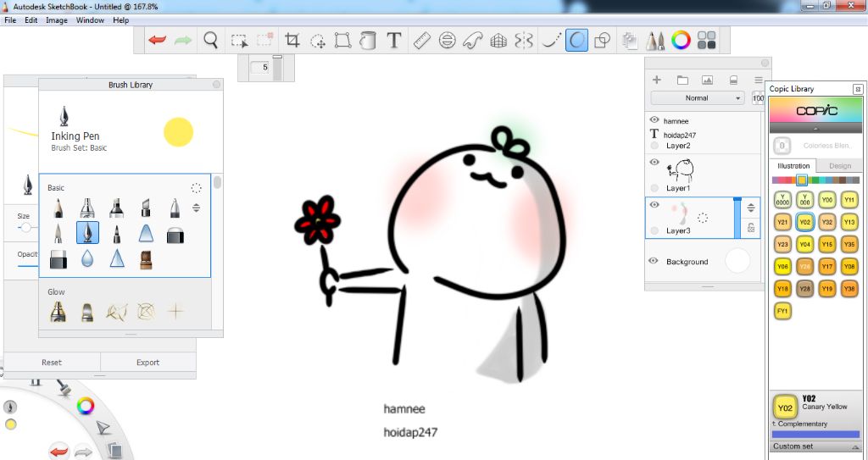
Task: Click the green Redo arrow in toolbar
Action: (x=183, y=41)
